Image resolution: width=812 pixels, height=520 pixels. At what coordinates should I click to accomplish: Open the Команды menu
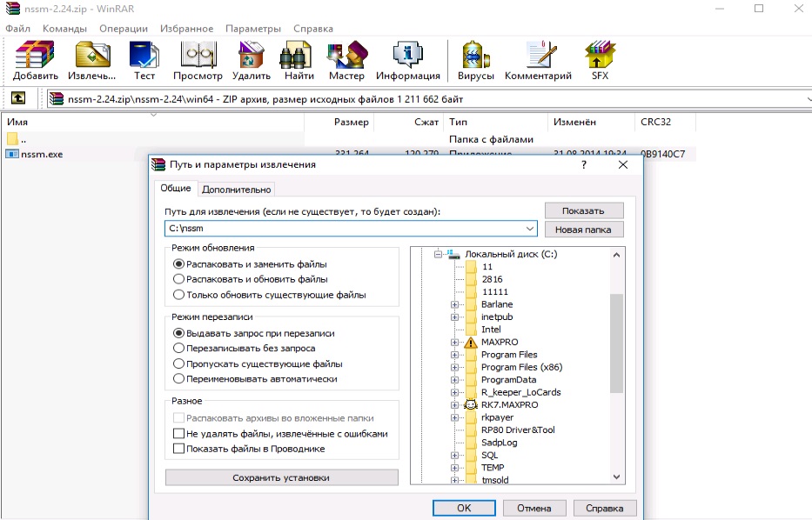pos(64,29)
